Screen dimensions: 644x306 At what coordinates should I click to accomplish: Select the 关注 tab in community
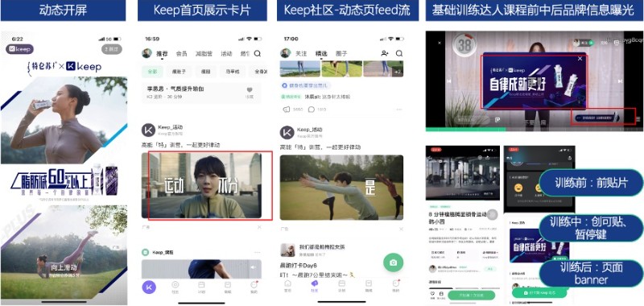[x=301, y=53]
